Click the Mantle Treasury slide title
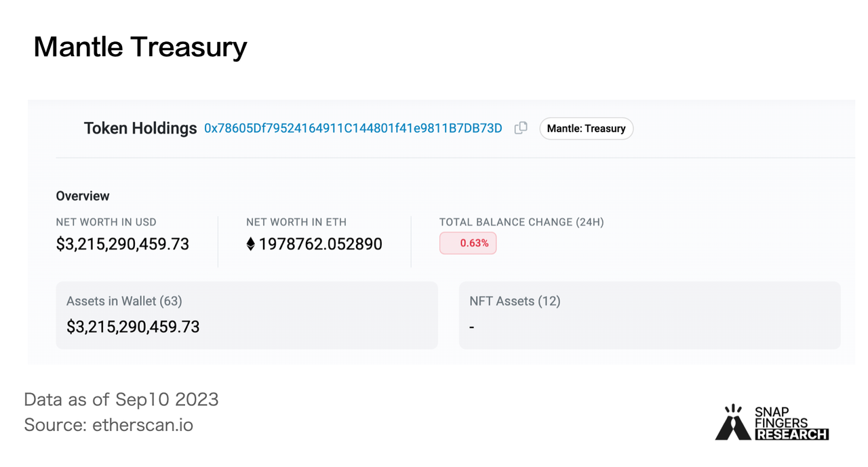Viewport: 868px width, 467px height. (140, 47)
